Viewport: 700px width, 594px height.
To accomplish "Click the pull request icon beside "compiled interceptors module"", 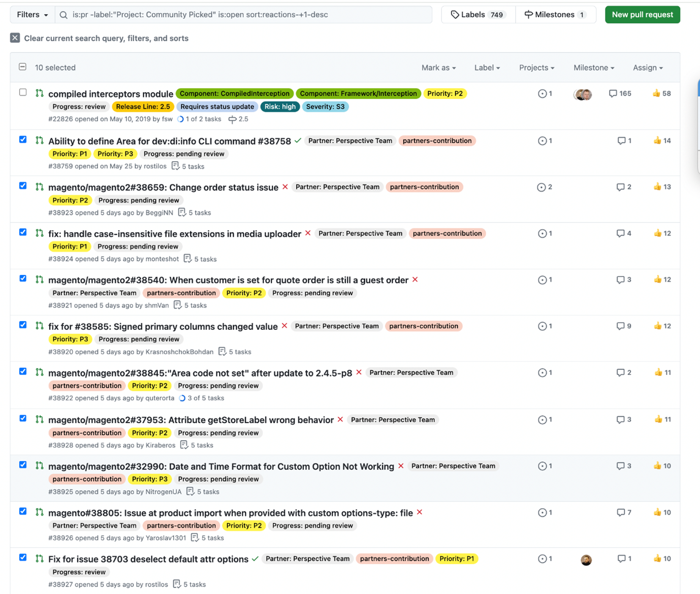I will coord(40,94).
